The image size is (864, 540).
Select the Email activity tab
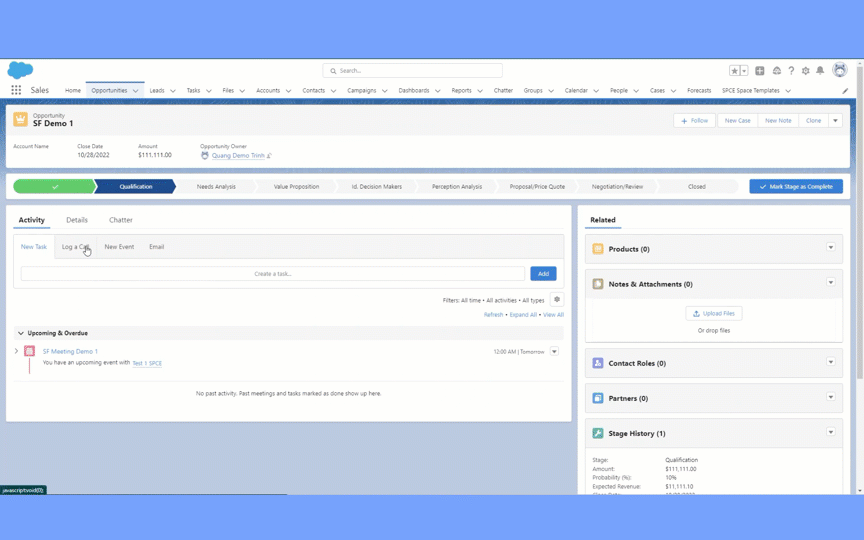[156, 247]
